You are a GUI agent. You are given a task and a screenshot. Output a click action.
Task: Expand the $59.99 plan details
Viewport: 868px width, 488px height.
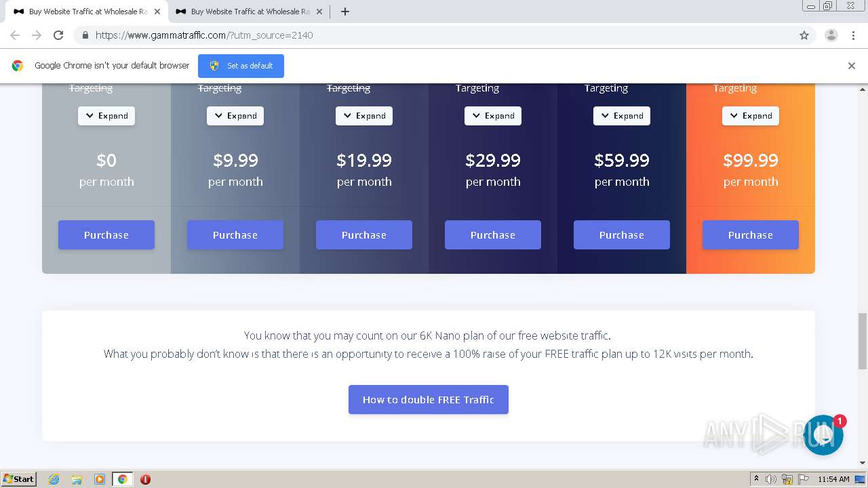coord(622,116)
